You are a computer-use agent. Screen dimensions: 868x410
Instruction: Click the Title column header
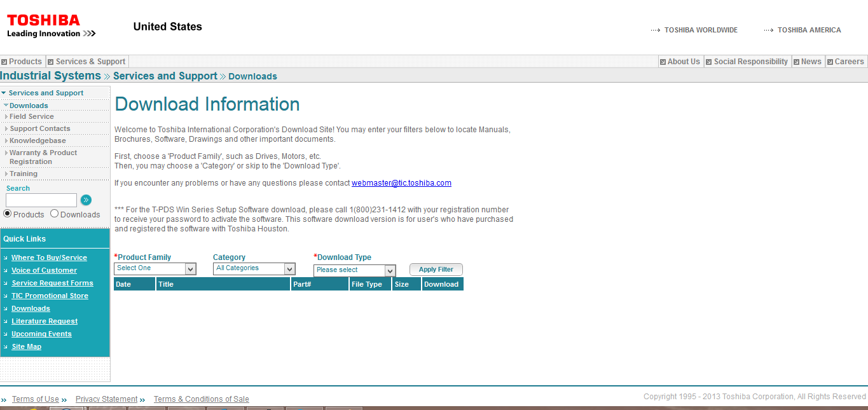click(223, 284)
